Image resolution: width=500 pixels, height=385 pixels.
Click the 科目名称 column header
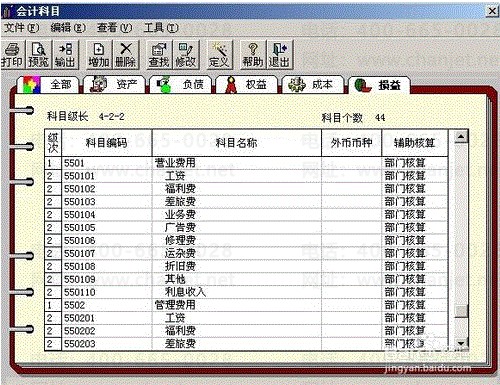point(236,143)
